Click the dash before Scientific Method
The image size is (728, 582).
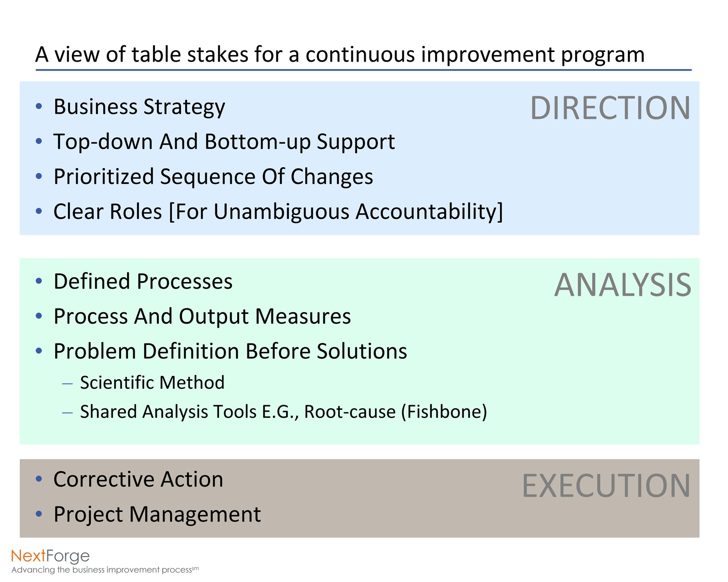[x=68, y=384]
